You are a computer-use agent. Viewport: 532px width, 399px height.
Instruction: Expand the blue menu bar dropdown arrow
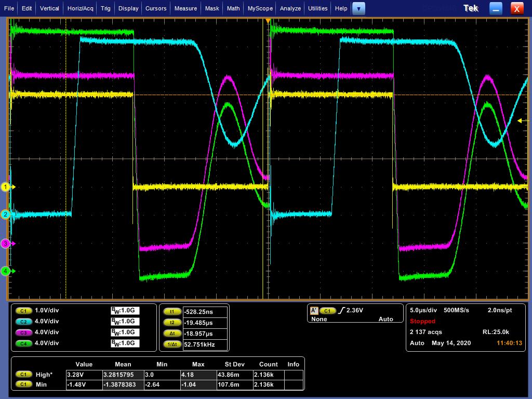coord(358,8)
